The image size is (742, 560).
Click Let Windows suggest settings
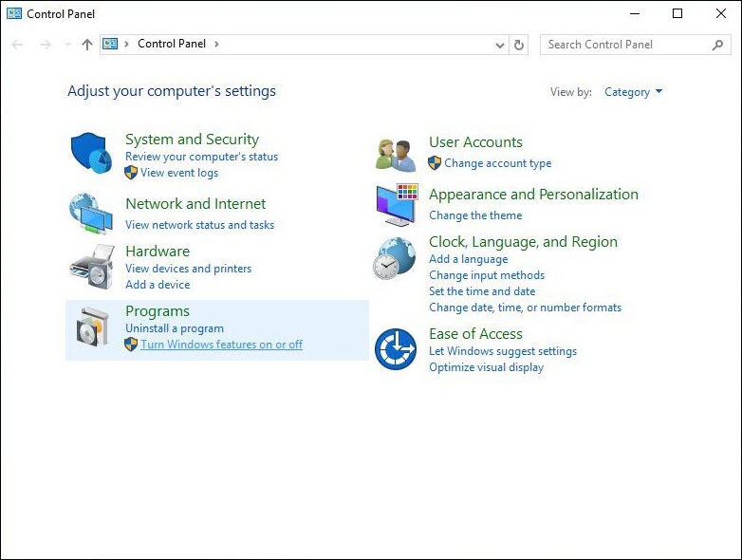(x=503, y=351)
